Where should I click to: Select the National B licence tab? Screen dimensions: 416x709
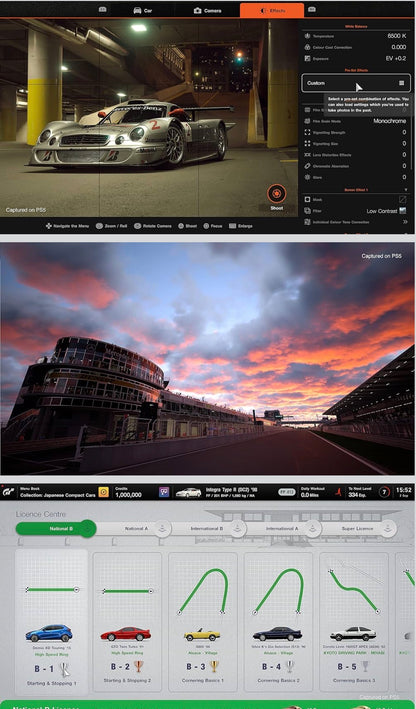point(55,528)
